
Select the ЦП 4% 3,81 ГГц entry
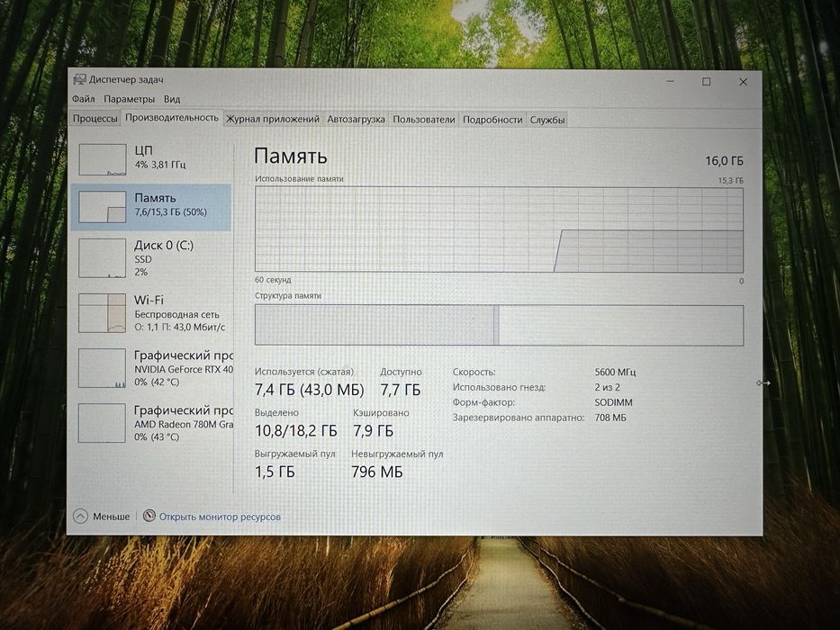click(151, 157)
